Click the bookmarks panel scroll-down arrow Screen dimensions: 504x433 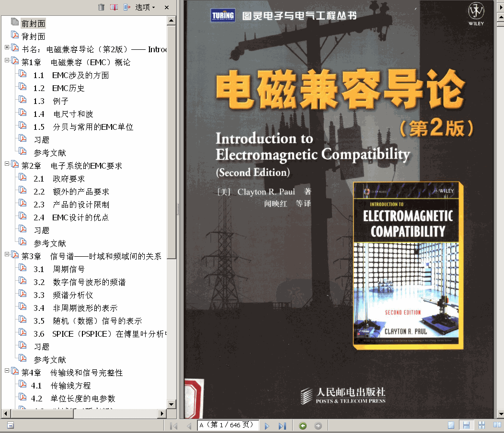tap(171, 404)
